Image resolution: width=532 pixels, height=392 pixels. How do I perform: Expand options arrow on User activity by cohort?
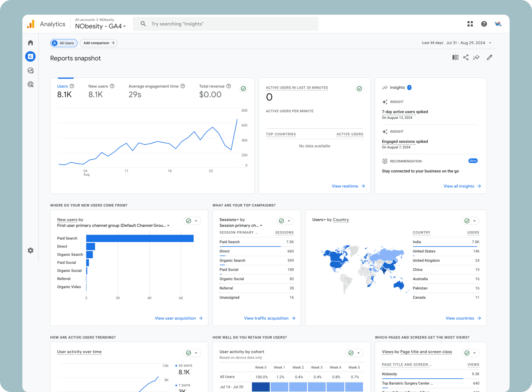(359, 353)
